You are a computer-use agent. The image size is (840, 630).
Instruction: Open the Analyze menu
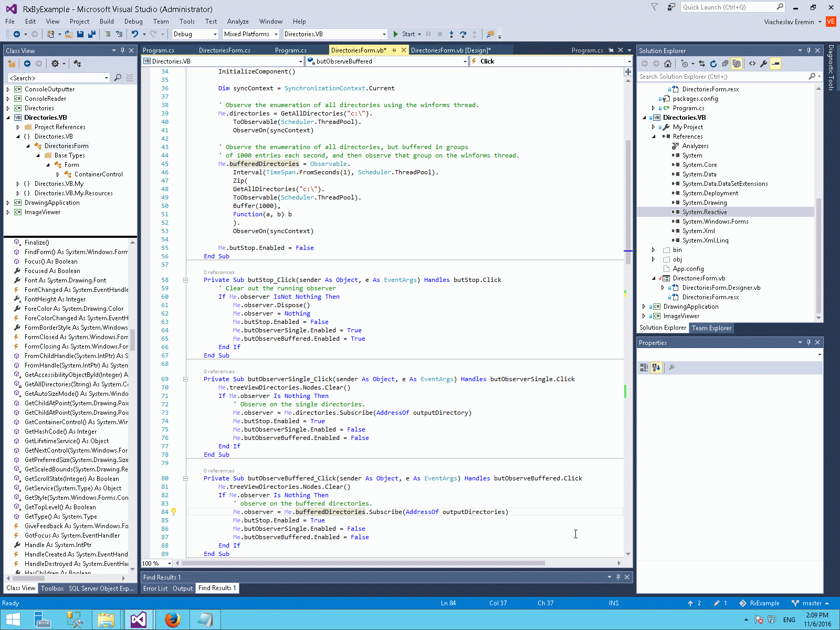point(237,22)
